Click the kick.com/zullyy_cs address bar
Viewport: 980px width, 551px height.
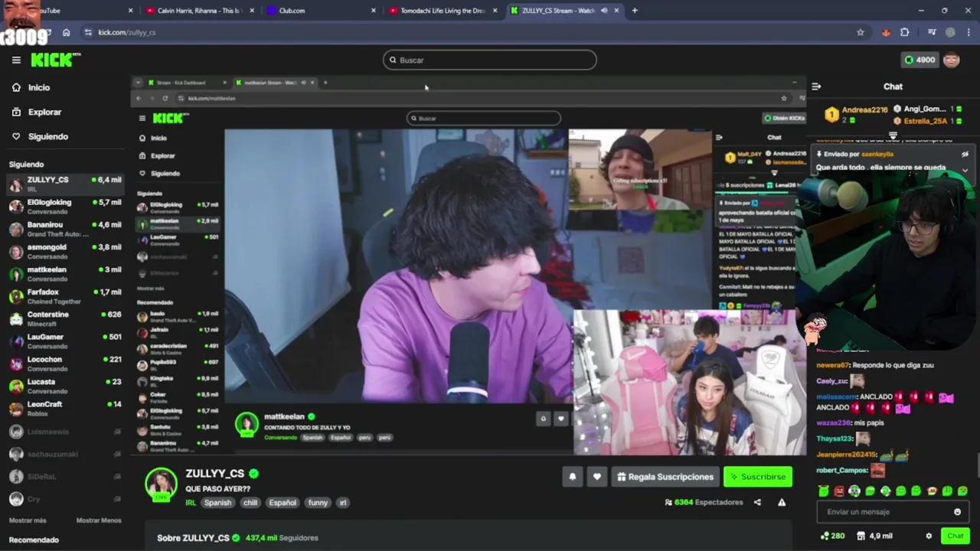(x=475, y=32)
